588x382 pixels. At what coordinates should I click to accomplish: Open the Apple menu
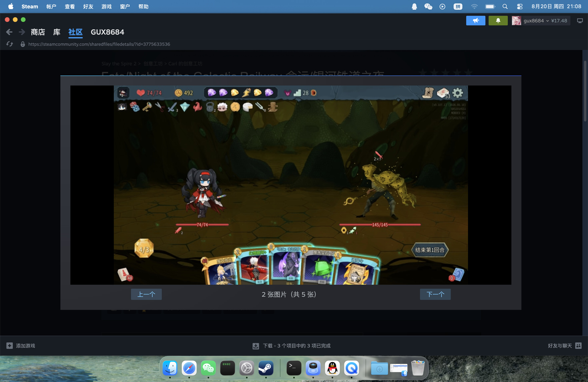(x=11, y=6)
